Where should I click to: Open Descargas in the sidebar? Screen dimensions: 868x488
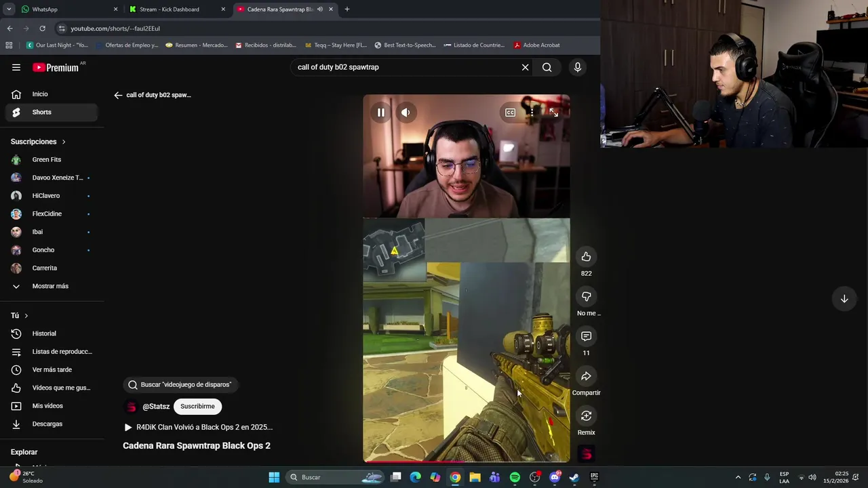(52, 424)
